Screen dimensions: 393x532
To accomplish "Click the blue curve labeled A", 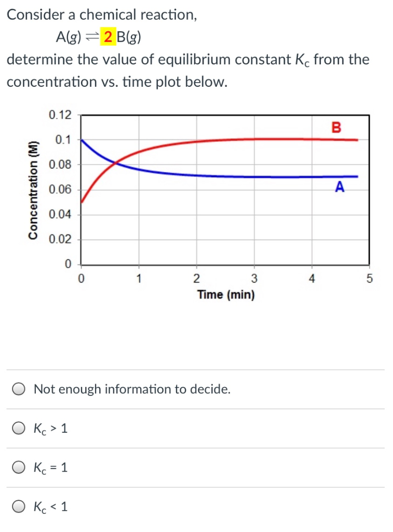I will 234,176.
